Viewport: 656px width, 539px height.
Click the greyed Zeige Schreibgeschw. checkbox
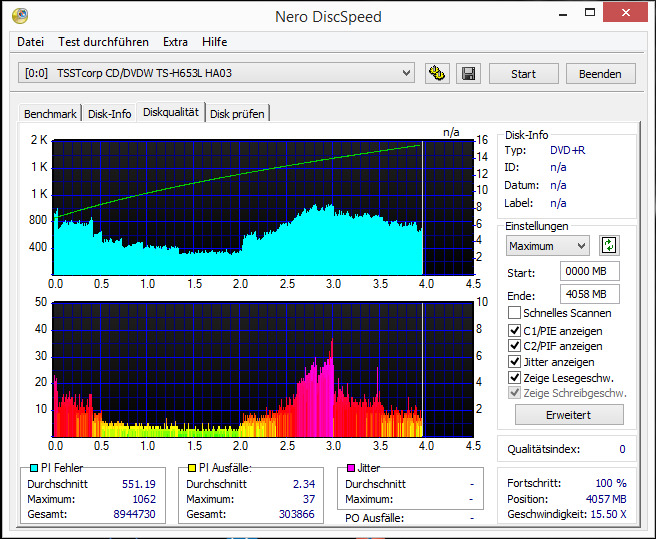[514, 393]
